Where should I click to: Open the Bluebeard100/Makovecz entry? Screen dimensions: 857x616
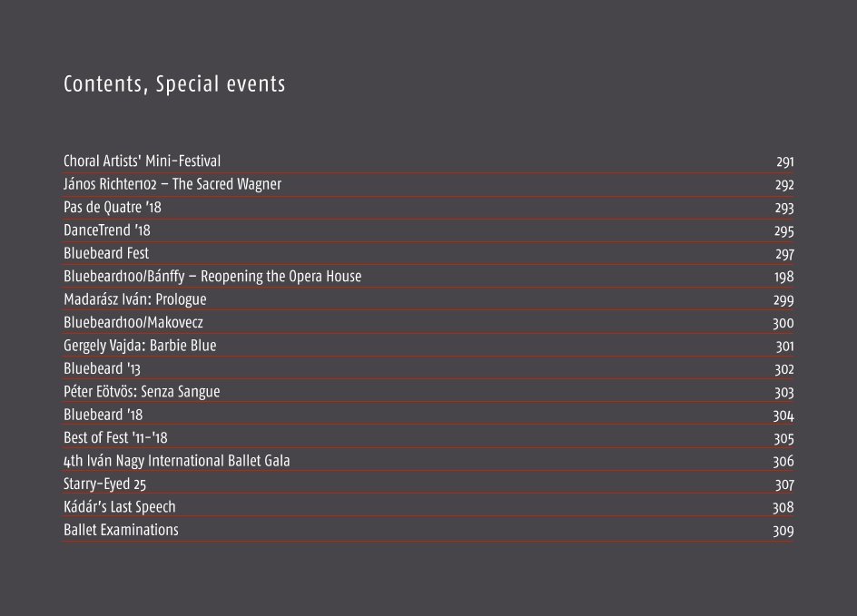(x=428, y=322)
